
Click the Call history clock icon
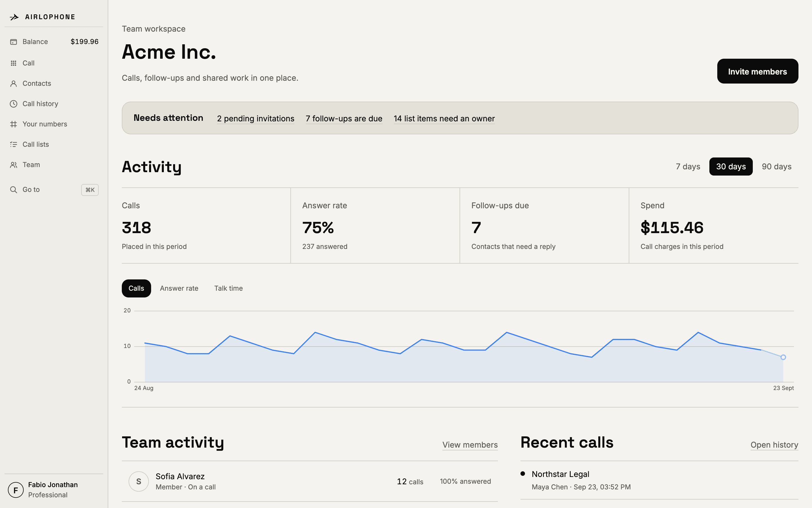[14, 104]
